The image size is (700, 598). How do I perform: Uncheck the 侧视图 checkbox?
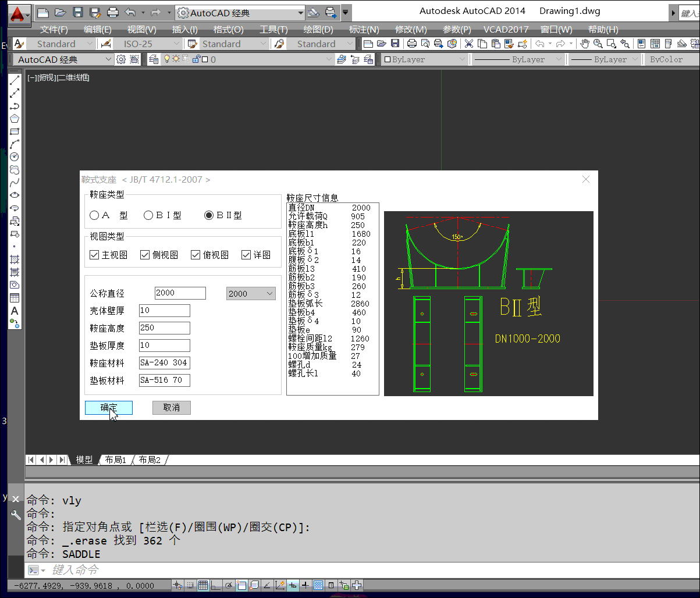tap(145, 255)
